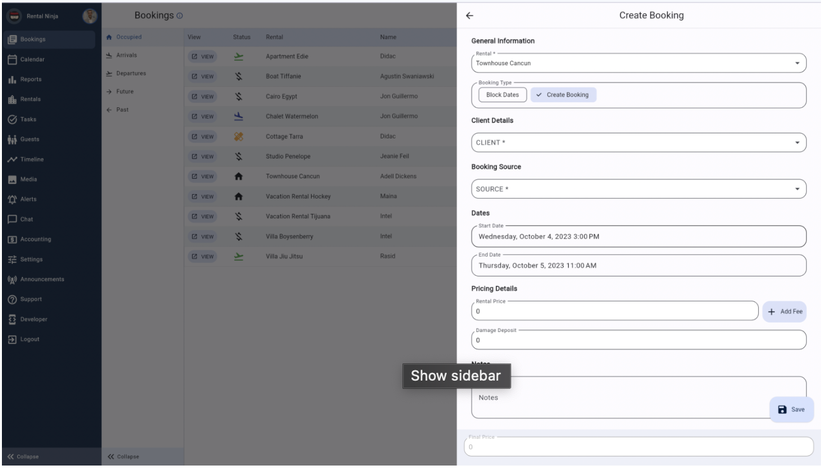
Task: Click the Timeline sidebar icon
Action: click(12, 159)
